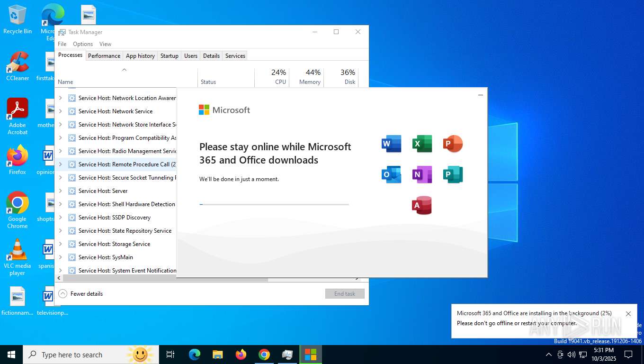Open CCleaner desktop shortcut

tap(18, 66)
